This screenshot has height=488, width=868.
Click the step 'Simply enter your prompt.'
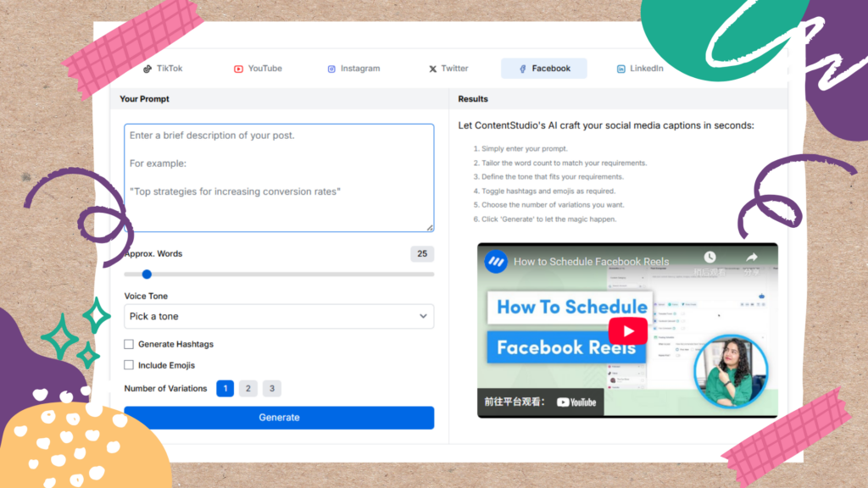point(524,149)
